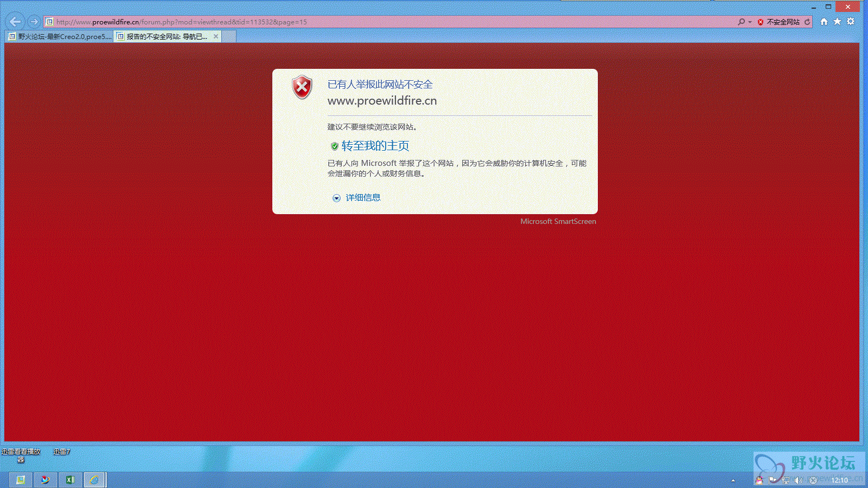Click the browser Forward arrow button
The height and width of the screenshot is (488, 868).
click(x=34, y=22)
